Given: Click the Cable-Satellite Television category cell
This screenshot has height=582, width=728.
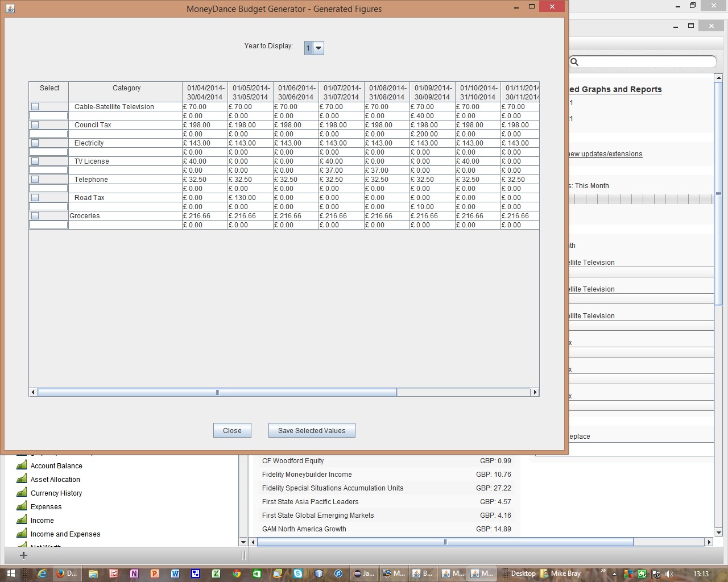Looking at the screenshot, I should coord(126,107).
